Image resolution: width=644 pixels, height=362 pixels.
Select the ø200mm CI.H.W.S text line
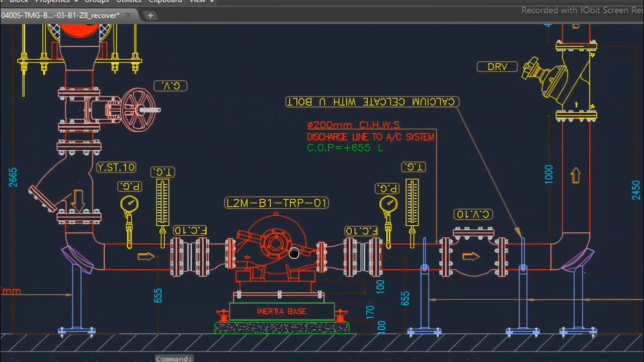click(x=353, y=125)
